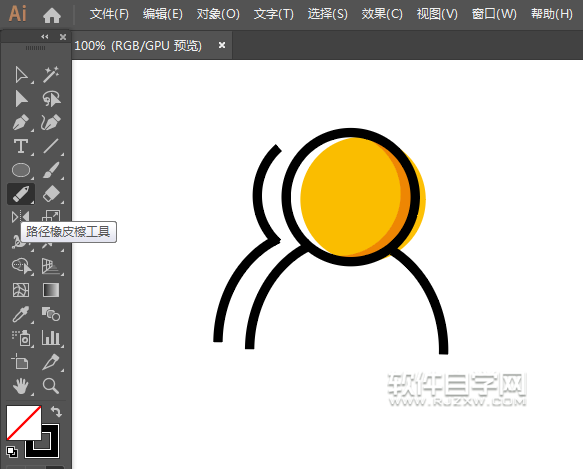
Task: Click the yellow filled circle on canvas
Action: click(350, 197)
